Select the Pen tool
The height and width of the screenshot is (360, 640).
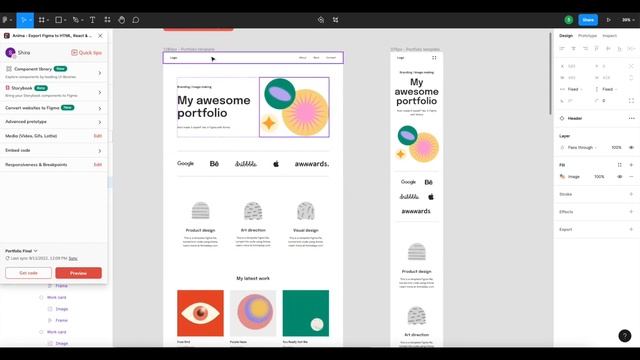[76, 20]
